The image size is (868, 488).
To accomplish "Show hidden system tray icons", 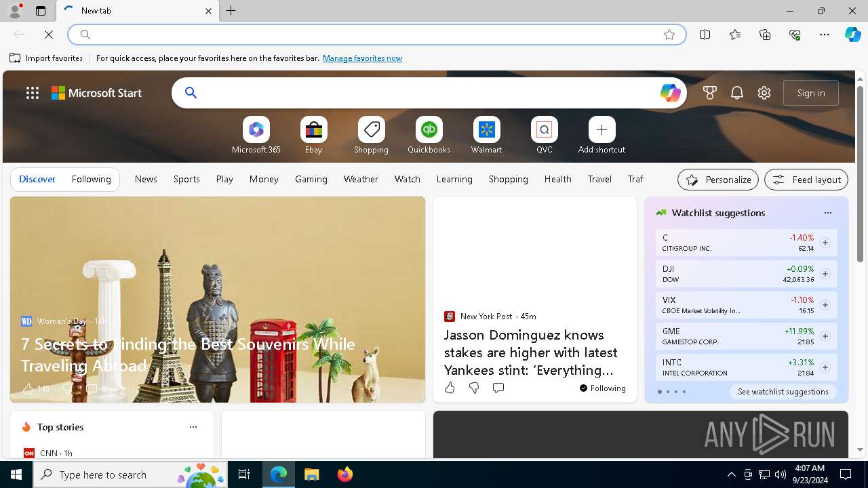I will tap(731, 474).
